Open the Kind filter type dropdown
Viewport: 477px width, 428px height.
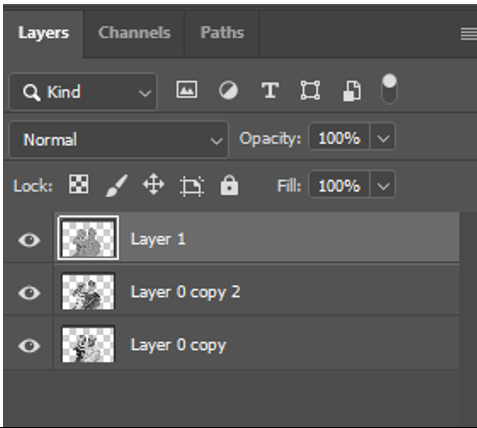point(83,92)
